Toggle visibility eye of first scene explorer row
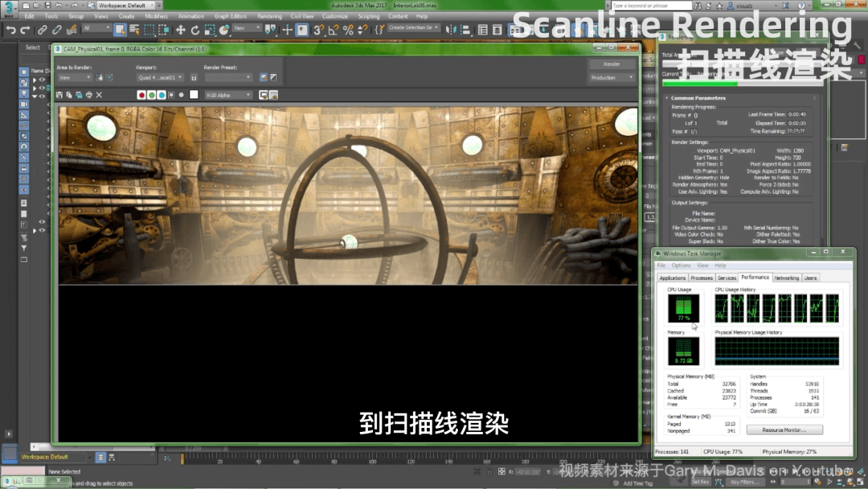The width and height of the screenshot is (868, 489). click(x=42, y=80)
